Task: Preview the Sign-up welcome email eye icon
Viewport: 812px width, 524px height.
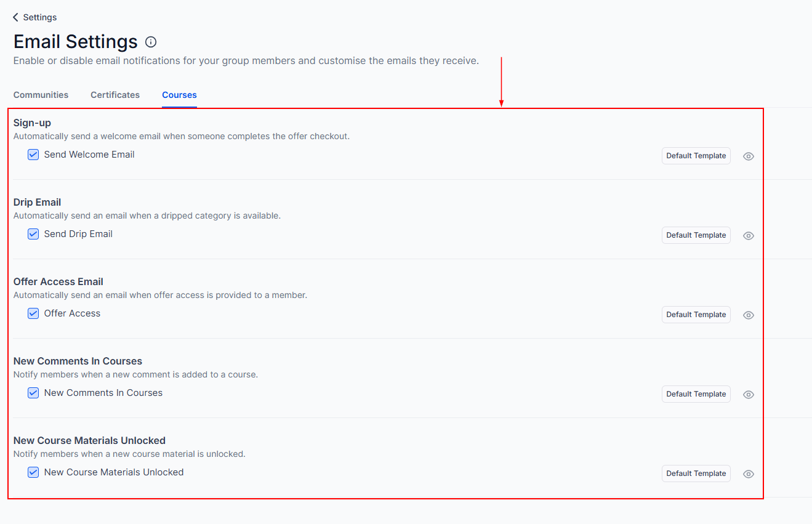Action: coord(749,156)
